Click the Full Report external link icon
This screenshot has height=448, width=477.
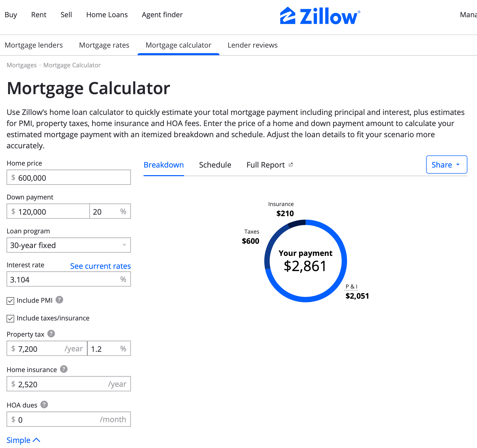[291, 165]
